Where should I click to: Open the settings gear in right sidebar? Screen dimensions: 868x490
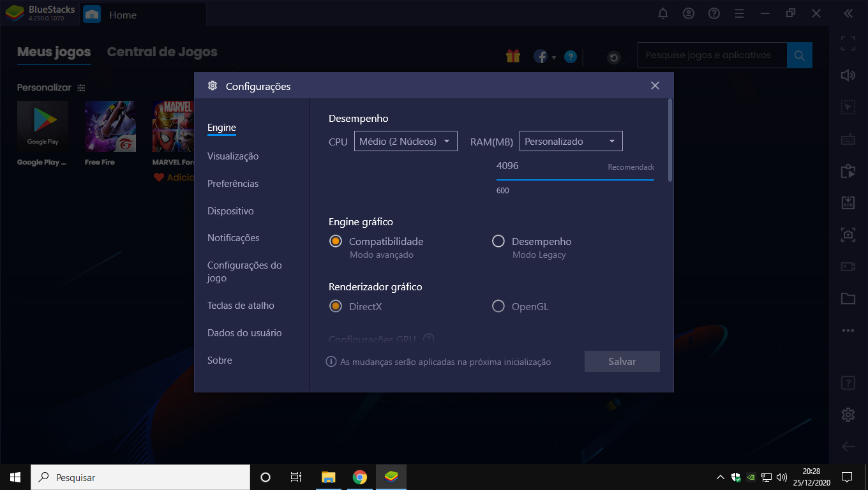point(848,415)
